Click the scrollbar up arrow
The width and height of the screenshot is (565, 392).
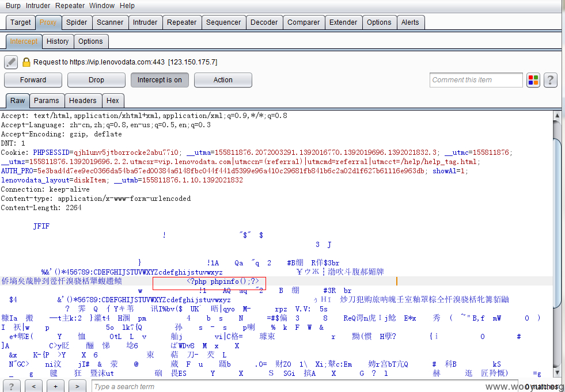(x=558, y=116)
